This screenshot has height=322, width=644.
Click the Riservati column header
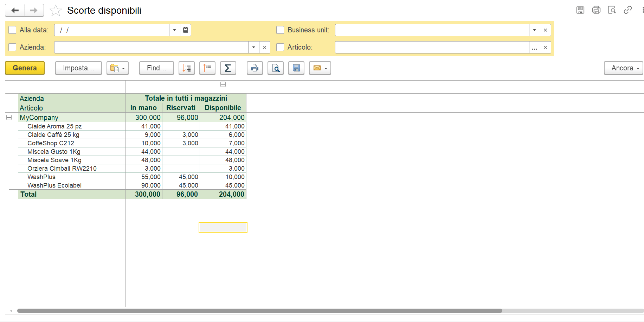coord(181,108)
